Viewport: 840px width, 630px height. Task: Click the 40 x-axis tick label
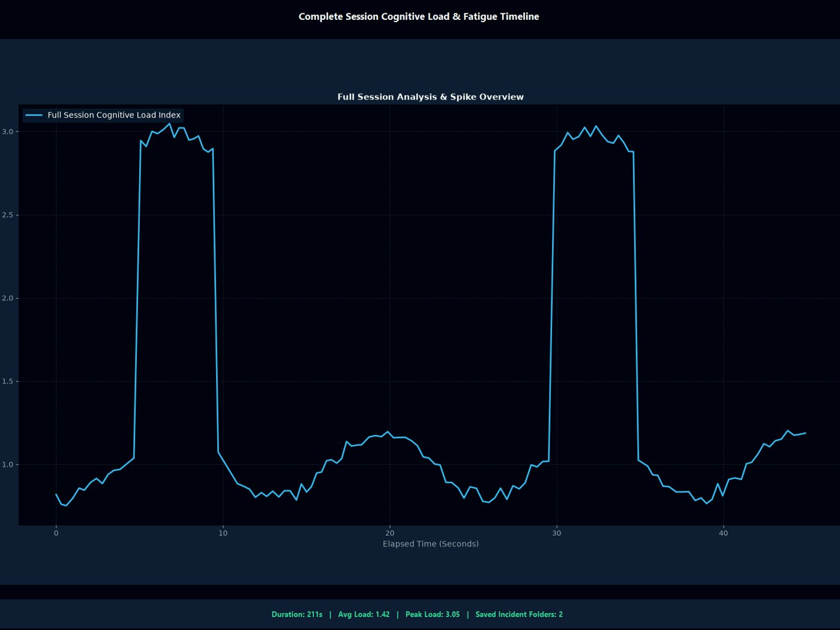[724, 533]
